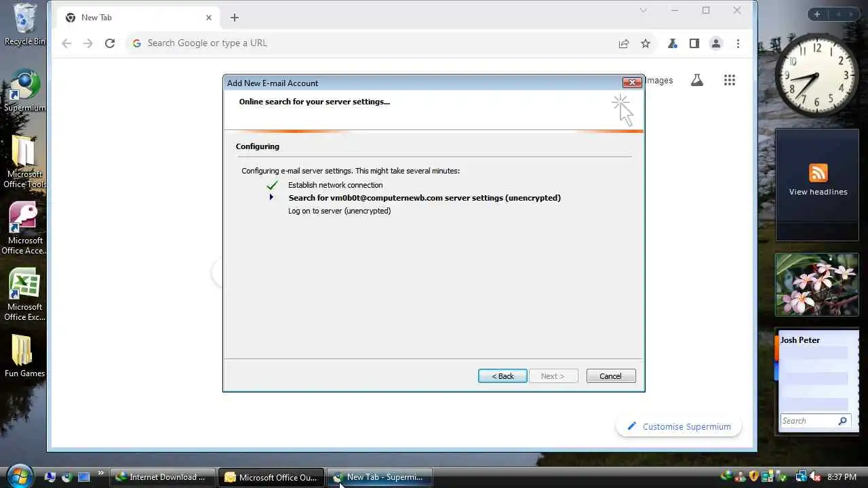Switch to Internet Download Manager taskbar button
Screen dimensions: 868x488
coord(161,477)
